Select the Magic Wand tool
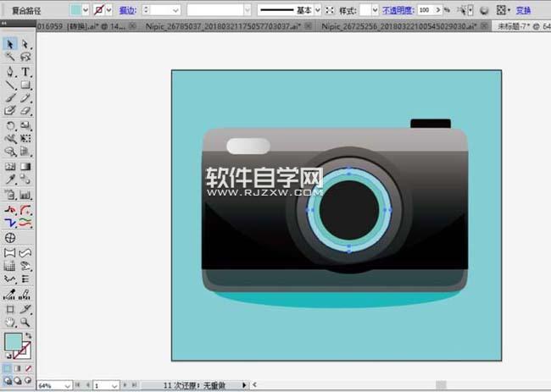 (9, 57)
